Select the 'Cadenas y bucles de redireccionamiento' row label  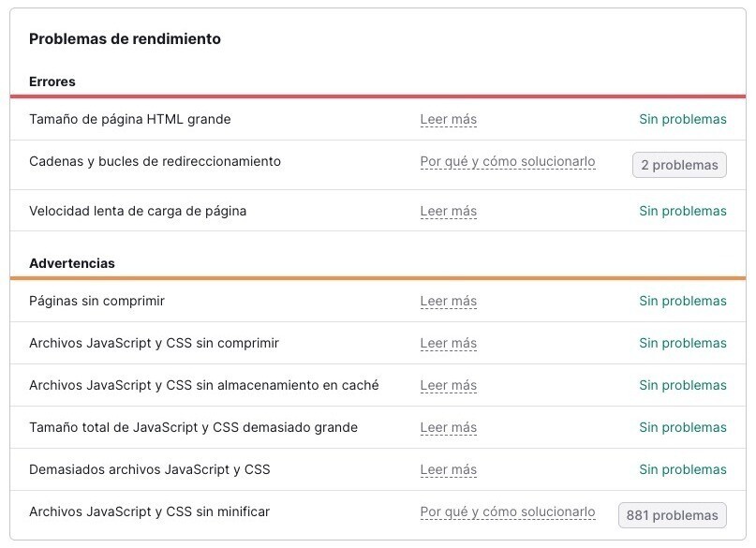155,161
